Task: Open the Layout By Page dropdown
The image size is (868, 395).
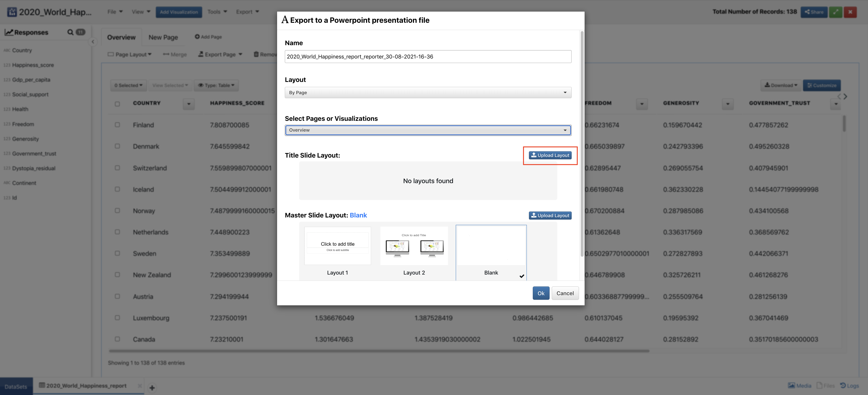Action: (x=428, y=93)
